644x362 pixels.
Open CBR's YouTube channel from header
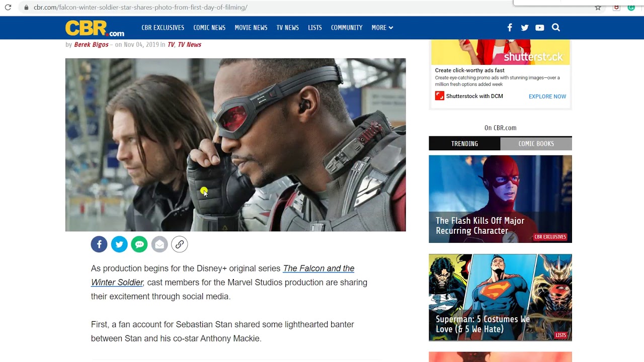[x=540, y=28]
